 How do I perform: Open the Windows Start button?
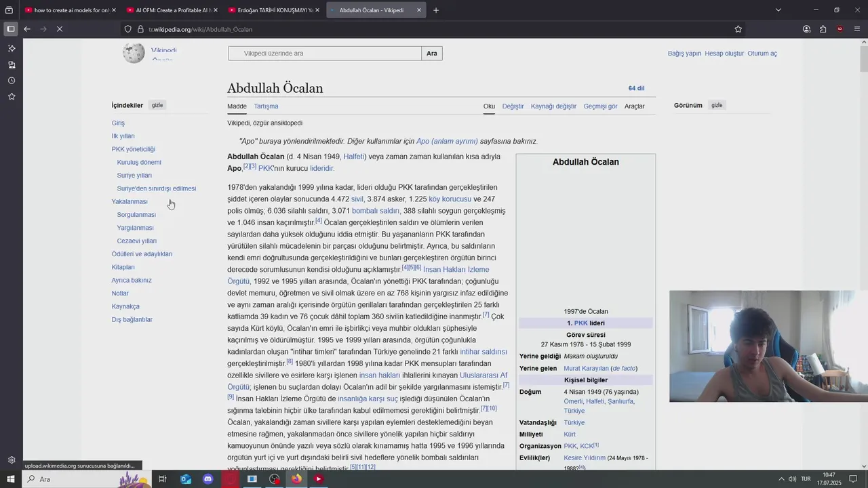coord(12,479)
